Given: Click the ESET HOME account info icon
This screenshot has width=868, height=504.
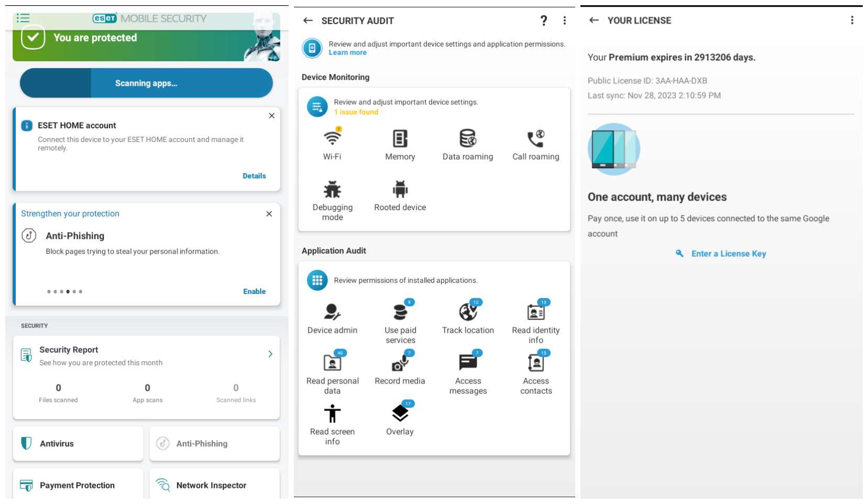Looking at the screenshot, I should coord(27,126).
